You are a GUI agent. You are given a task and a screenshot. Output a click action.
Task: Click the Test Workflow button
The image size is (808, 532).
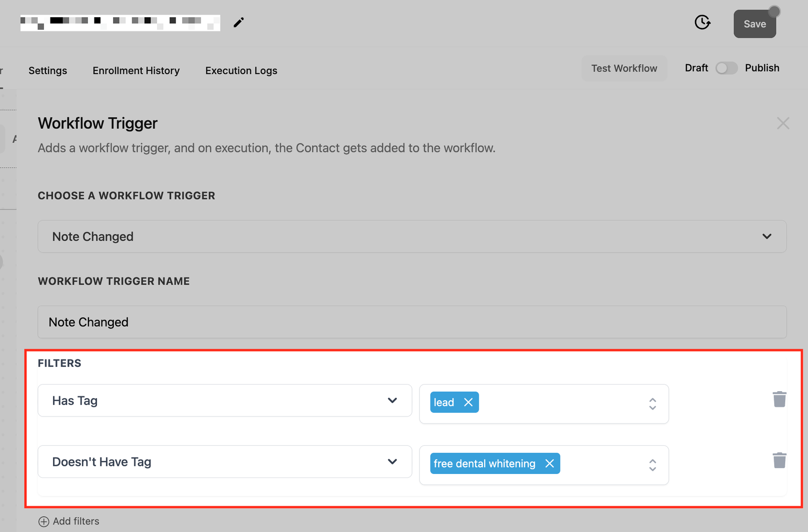pyautogui.click(x=624, y=68)
